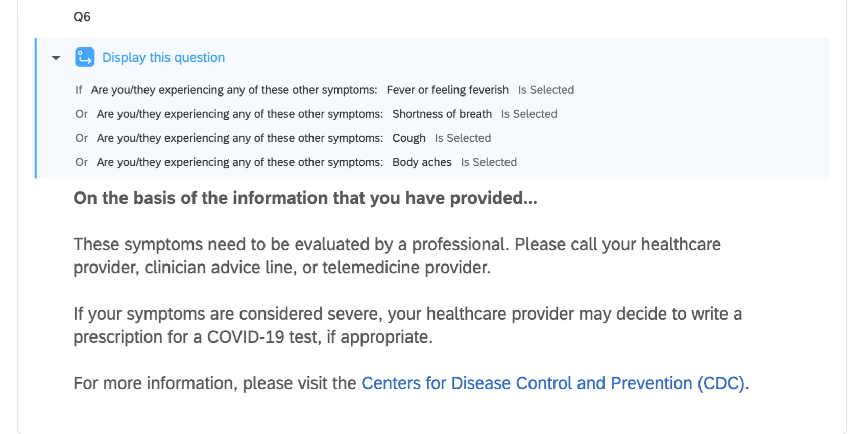The width and height of the screenshot is (868, 434).
Task: Click inside the For more information sentence
Action: (214, 383)
